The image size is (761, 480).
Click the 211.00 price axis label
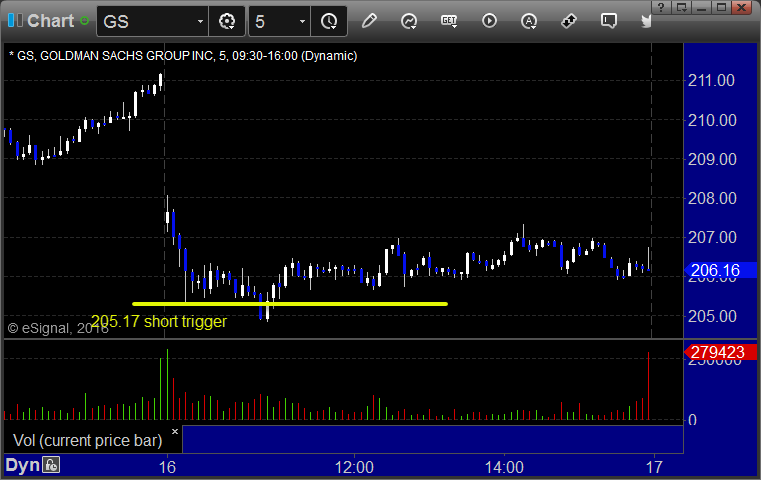[711, 81]
